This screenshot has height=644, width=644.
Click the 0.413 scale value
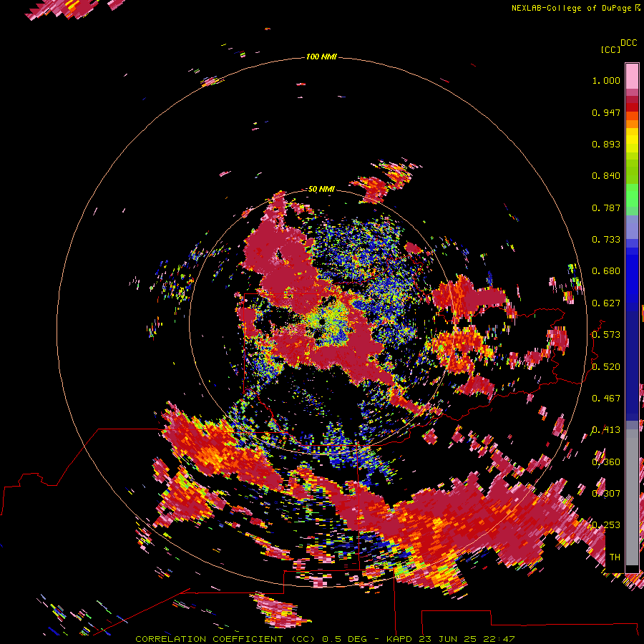point(606,430)
